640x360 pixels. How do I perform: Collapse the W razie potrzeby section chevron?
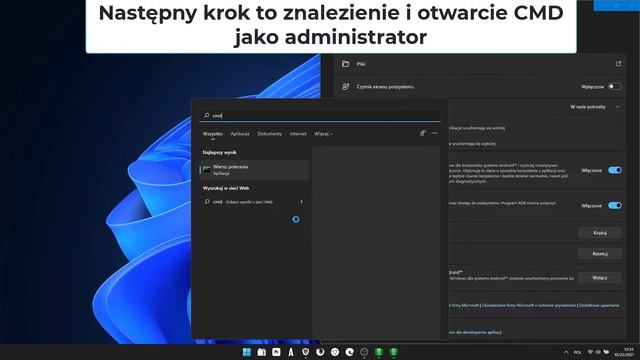click(x=618, y=107)
